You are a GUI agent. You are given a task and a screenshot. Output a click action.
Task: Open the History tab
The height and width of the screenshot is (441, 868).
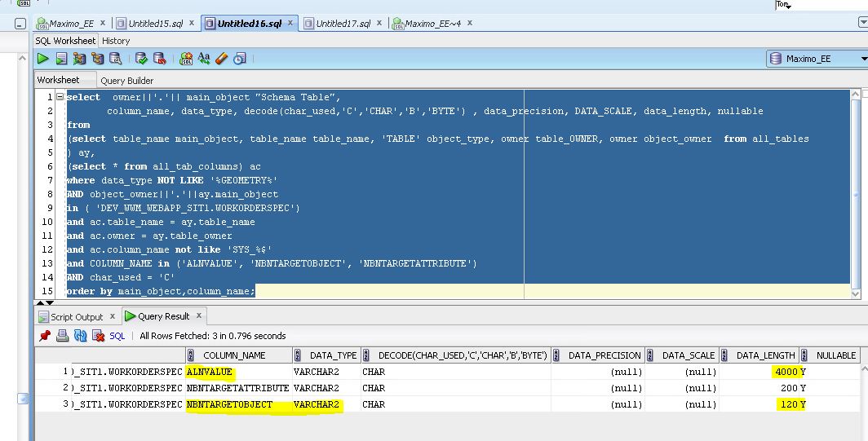tap(116, 41)
